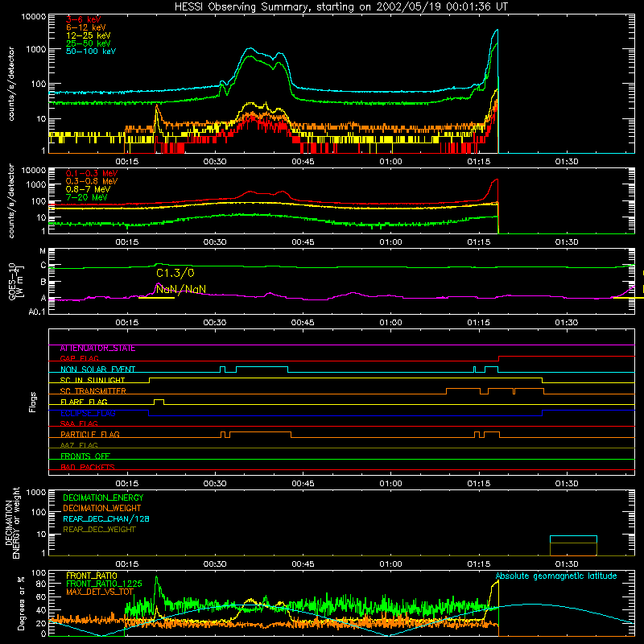Select the FRONTS_OFF flag label
Viewport: 644px width, 644px height.
click(85, 456)
